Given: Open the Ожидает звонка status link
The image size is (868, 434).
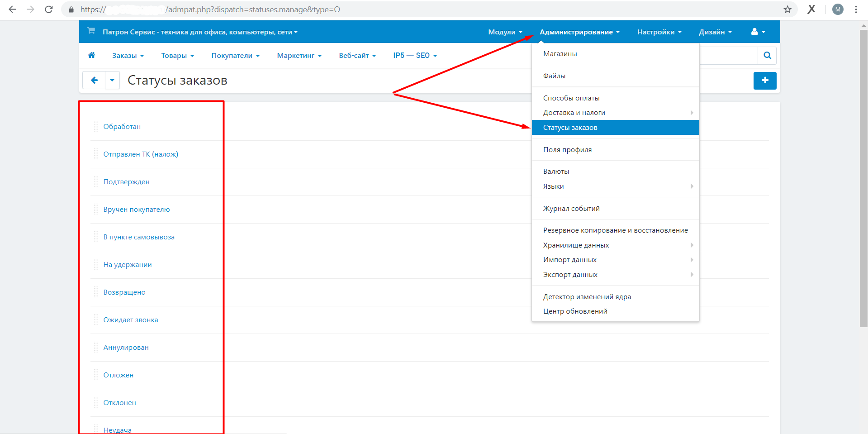Looking at the screenshot, I should [x=131, y=320].
